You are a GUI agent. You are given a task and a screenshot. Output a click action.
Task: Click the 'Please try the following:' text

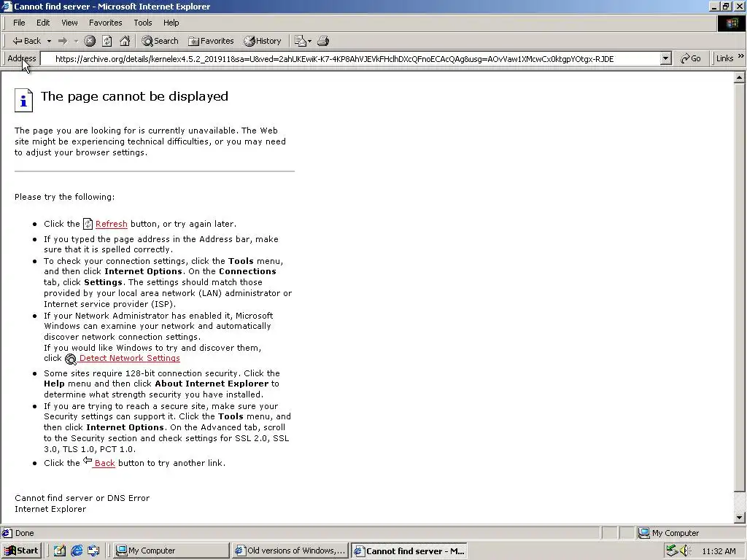[64, 197]
